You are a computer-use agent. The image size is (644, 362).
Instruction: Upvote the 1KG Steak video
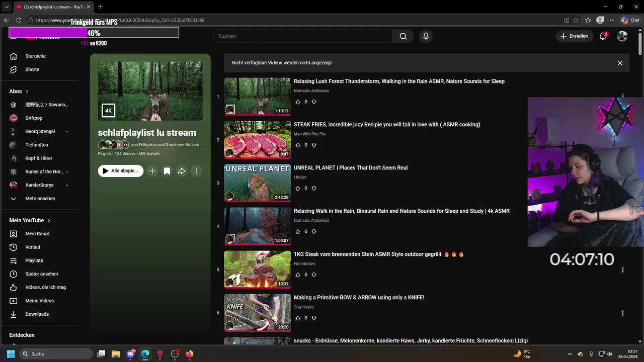pos(298,275)
